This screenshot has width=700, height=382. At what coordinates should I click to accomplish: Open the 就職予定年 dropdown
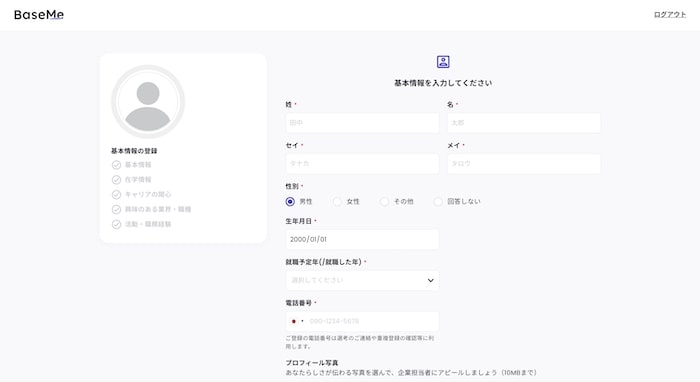[362, 280]
